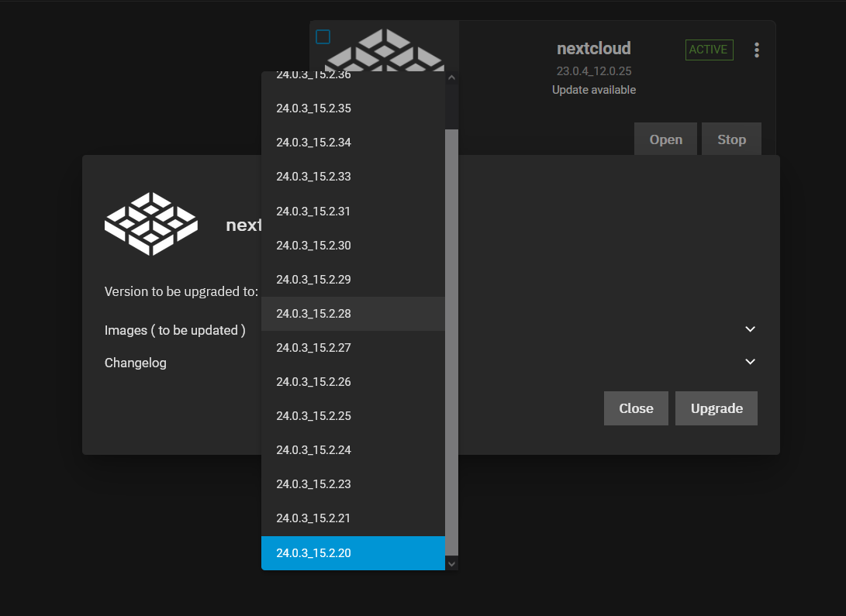Screen dimensions: 846x616
Task: Click the ACTIVE status badge
Action: [x=709, y=50]
